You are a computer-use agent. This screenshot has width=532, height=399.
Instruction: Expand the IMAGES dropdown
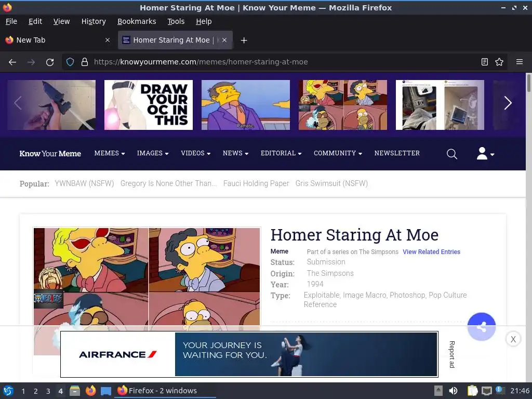pyautogui.click(x=153, y=153)
